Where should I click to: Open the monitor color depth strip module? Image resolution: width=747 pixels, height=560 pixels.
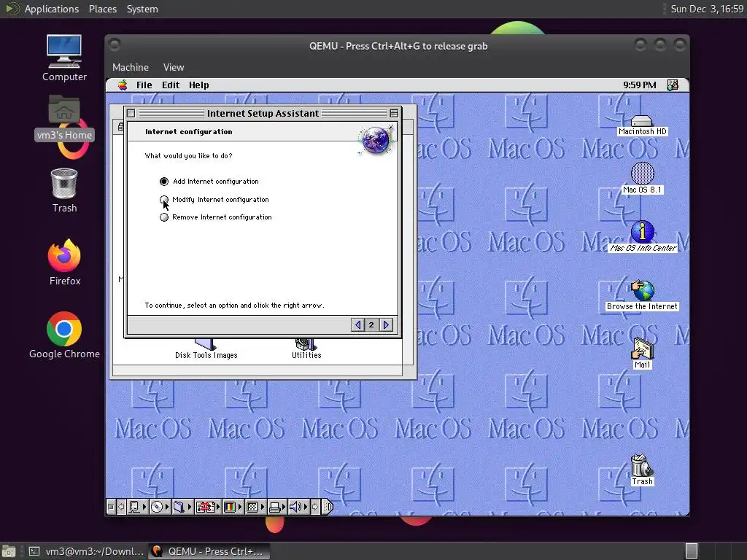point(233,507)
